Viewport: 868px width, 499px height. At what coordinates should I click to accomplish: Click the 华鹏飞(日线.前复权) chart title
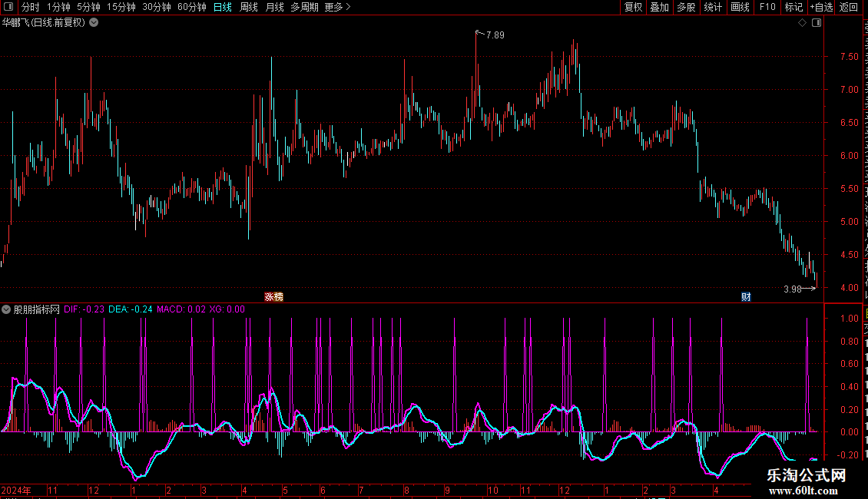click(44, 23)
